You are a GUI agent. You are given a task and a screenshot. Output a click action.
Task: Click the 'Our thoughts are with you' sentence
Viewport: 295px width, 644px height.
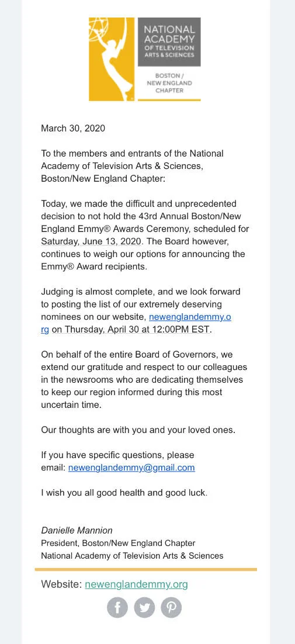pos(138,431)
